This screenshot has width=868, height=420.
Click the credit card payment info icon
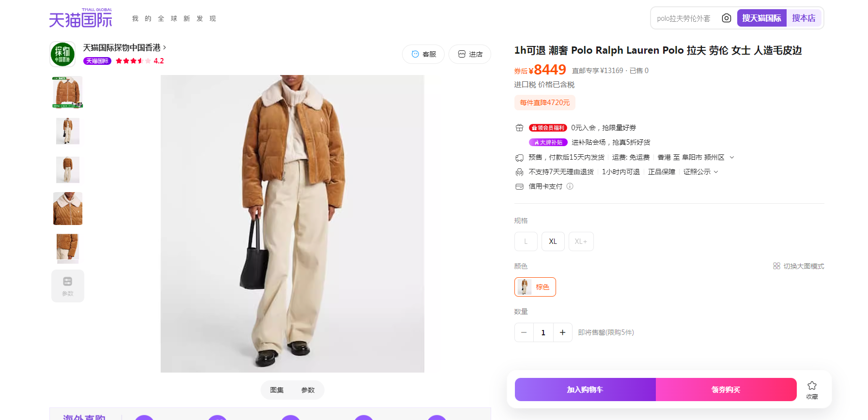570,186
